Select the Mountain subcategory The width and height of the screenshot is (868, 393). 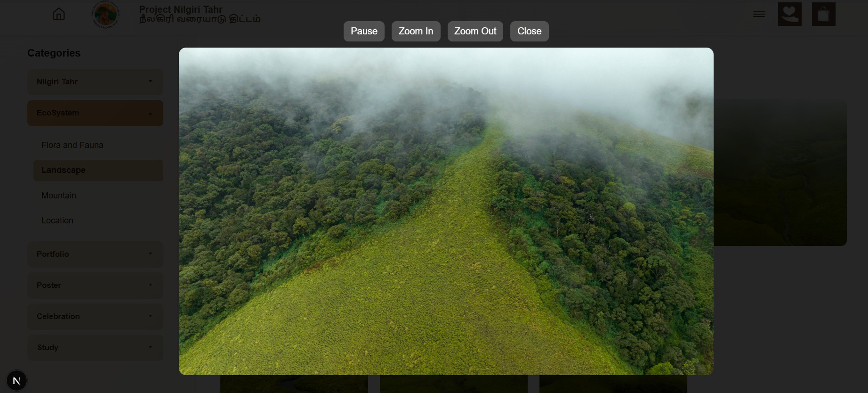tap(59, 196)
